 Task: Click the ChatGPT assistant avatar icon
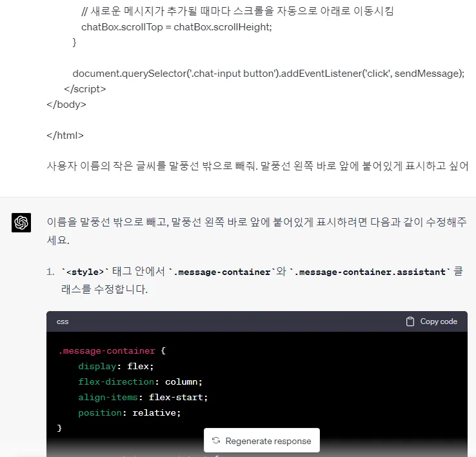click(x=21, y=223)
